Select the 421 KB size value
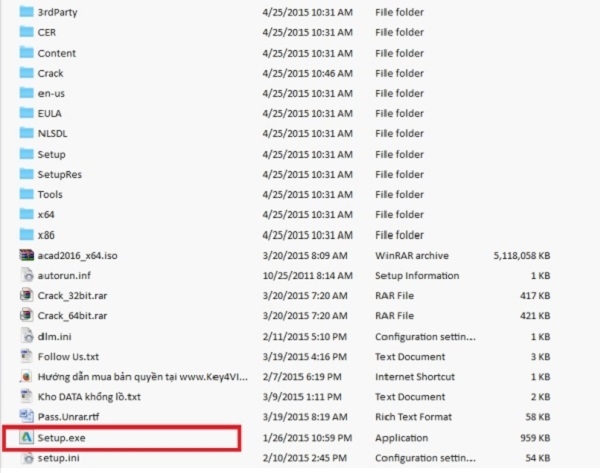Image resolution: width=600 pixels, height=473 pixels. coord(535,316)
